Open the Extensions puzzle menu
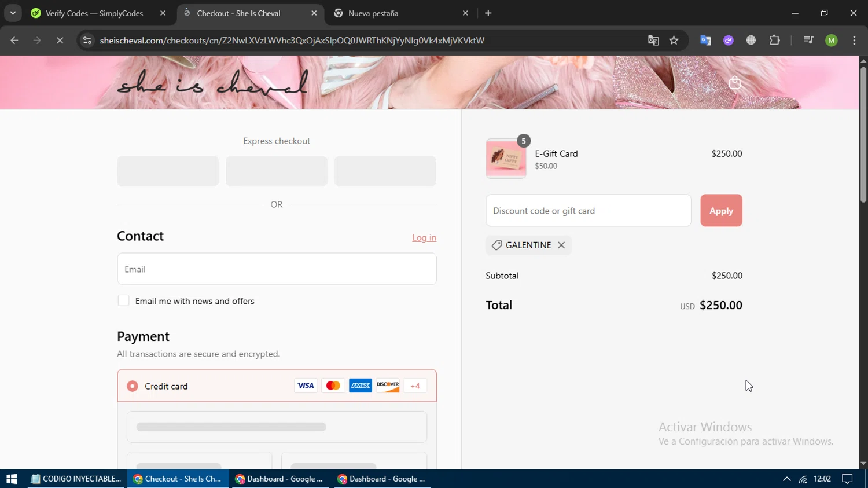Screen dimensions: 868x488 coord(774,40)
